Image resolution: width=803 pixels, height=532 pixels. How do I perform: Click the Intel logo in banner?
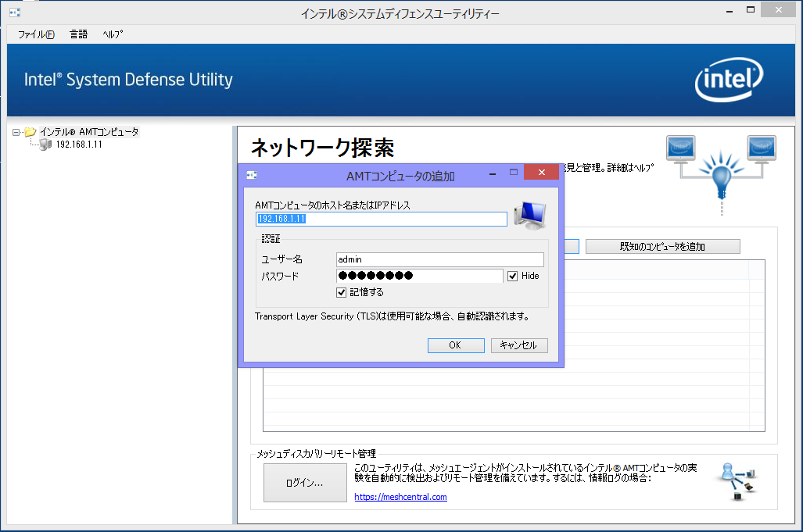(x=729, y=79)
